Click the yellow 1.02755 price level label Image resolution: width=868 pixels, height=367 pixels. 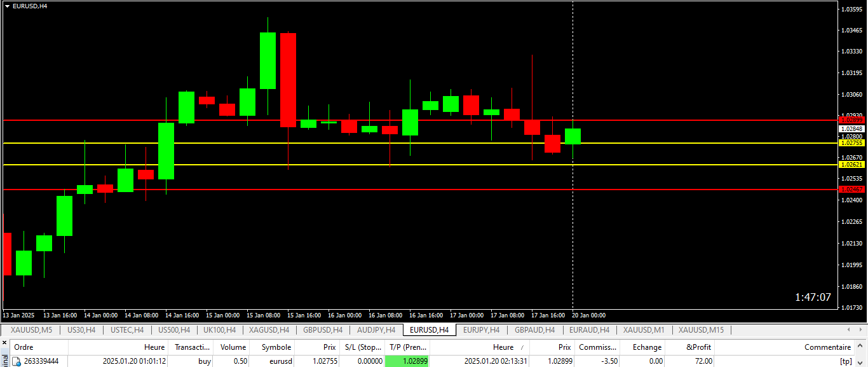click(x=851, y=143)
